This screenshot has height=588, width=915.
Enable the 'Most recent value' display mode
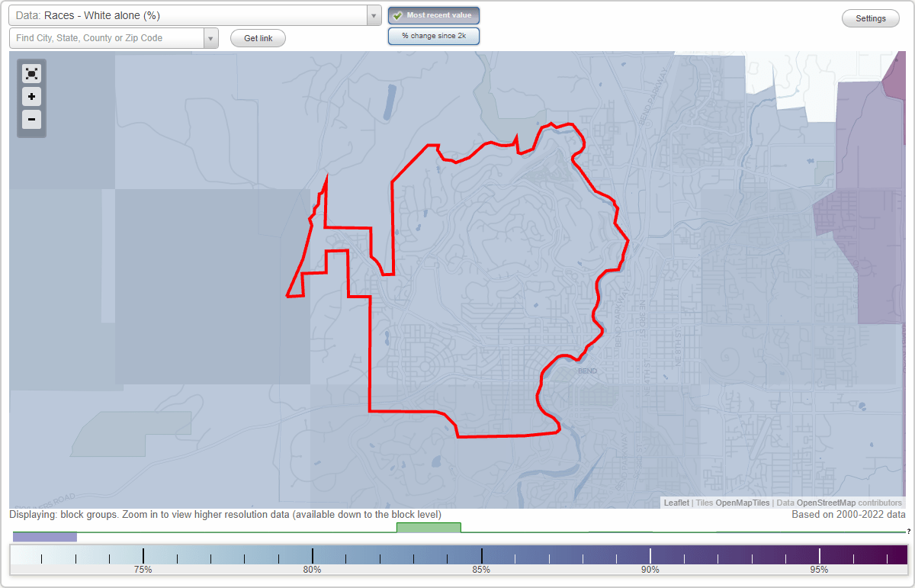[x=433, y=14]
